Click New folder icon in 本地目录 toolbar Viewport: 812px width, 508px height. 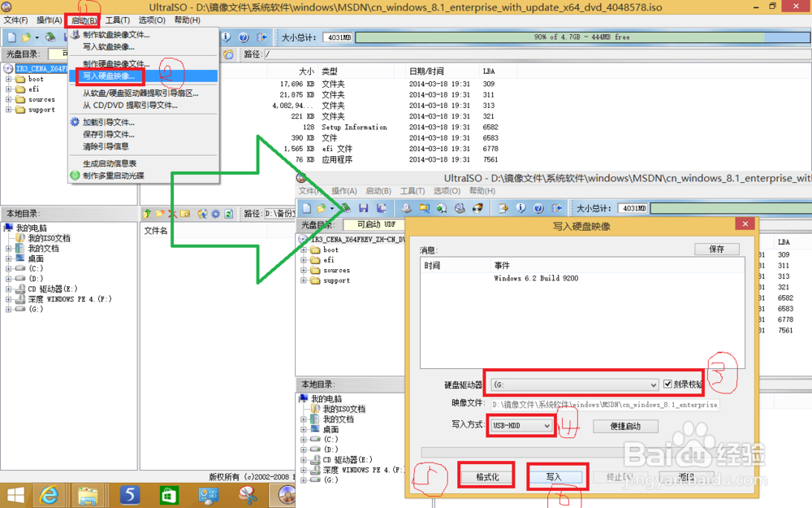[160, 214]
